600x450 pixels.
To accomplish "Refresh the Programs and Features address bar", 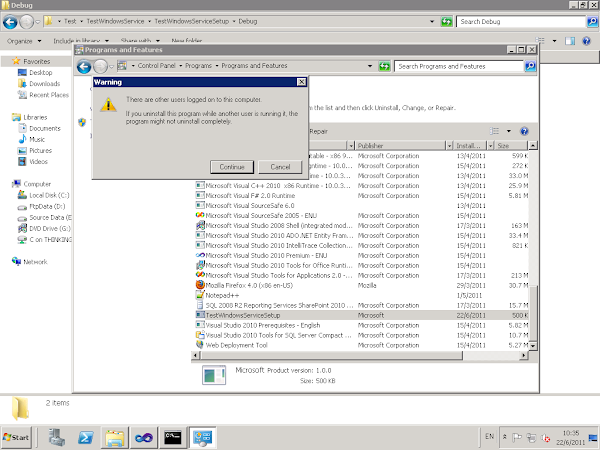I will point(384,66).
